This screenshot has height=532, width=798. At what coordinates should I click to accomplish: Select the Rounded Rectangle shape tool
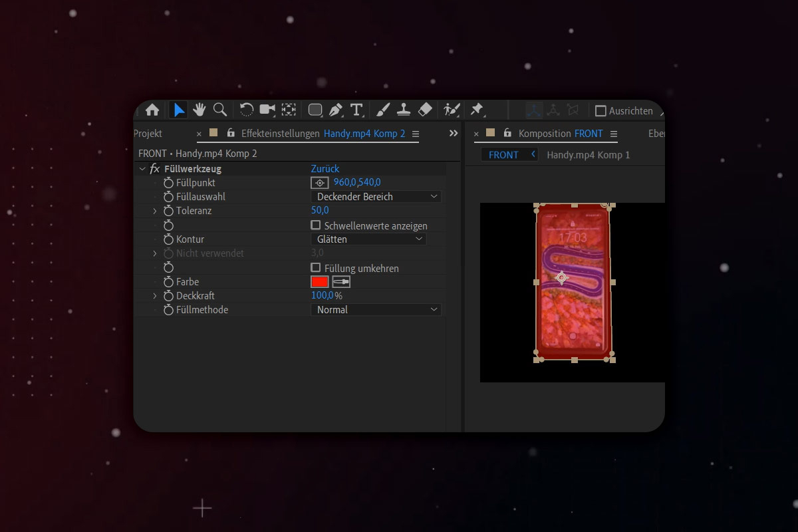(x=315, y=110)
